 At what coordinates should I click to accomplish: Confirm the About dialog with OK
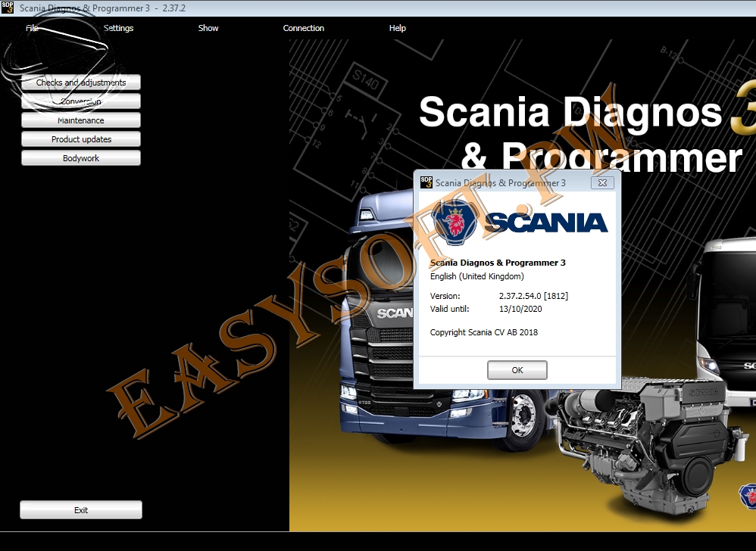(x=517, y=370)
